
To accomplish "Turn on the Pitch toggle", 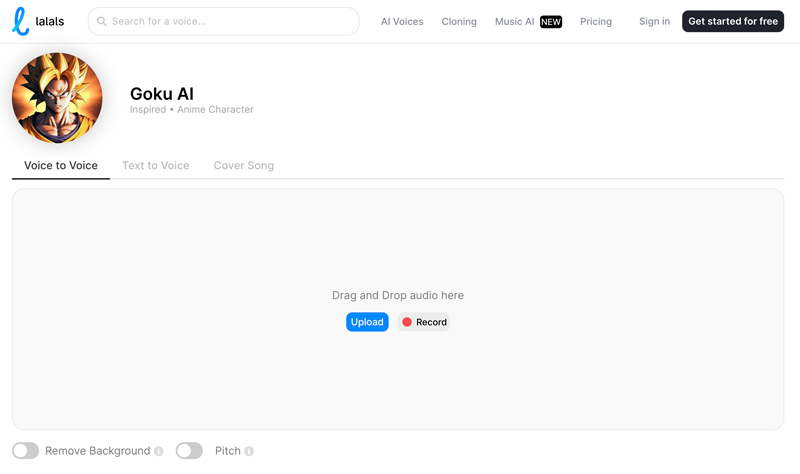I will [x=189, y=451].
